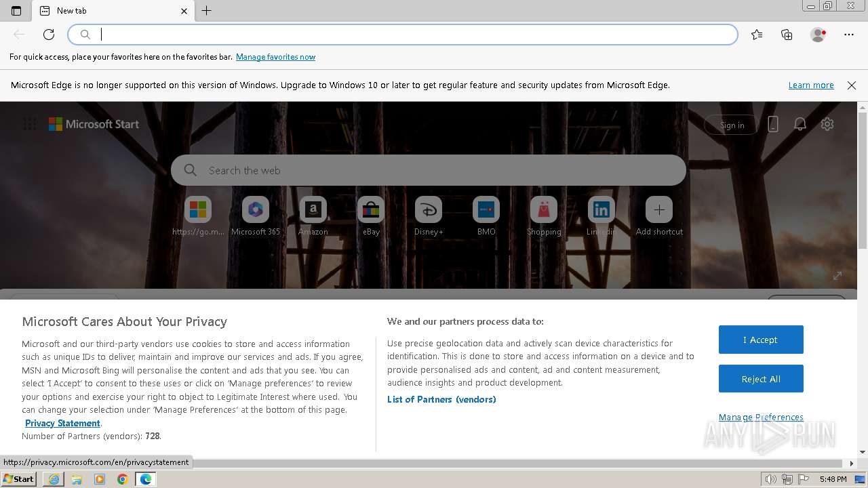The width and height of the screenshot is (868, 488).
Task: Click the Microsoft Start logo
Action: tap(94, 124)
